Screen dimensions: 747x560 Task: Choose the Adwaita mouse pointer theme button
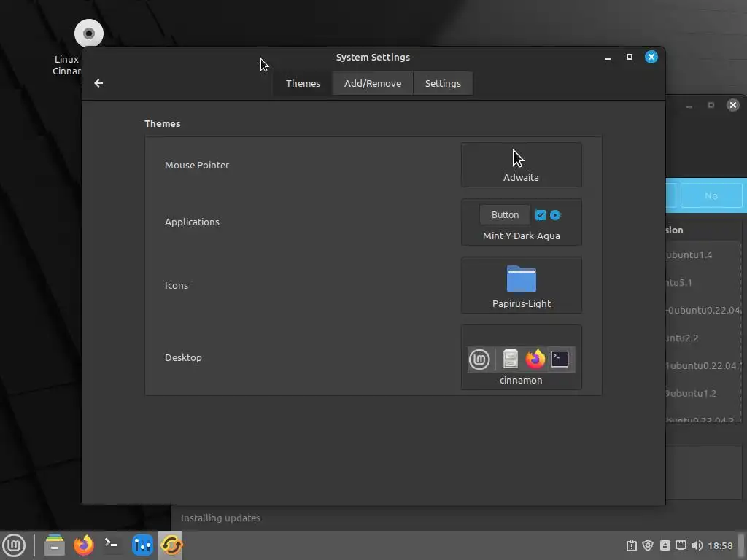[x=521, y=165]
